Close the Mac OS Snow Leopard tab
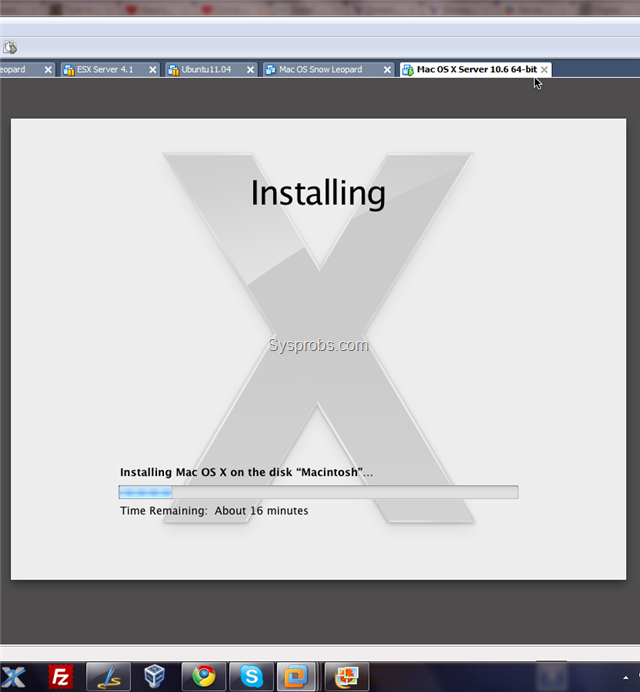 coord(387,70)
